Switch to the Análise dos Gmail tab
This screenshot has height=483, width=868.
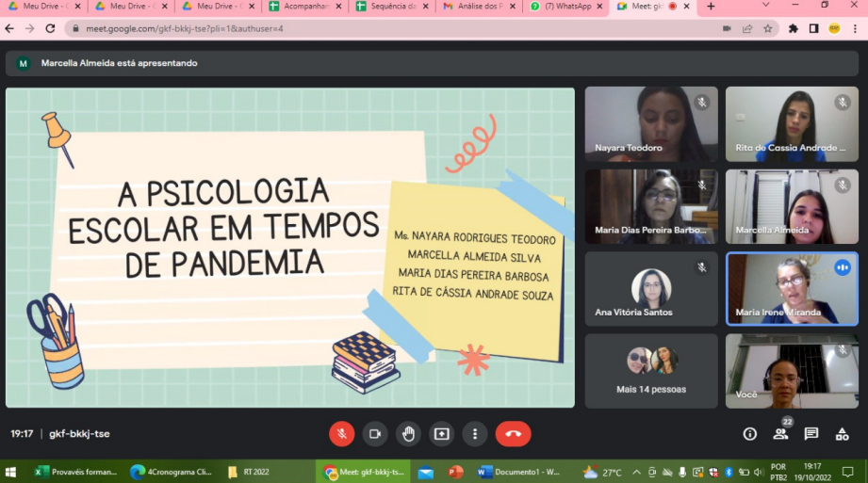479,7
